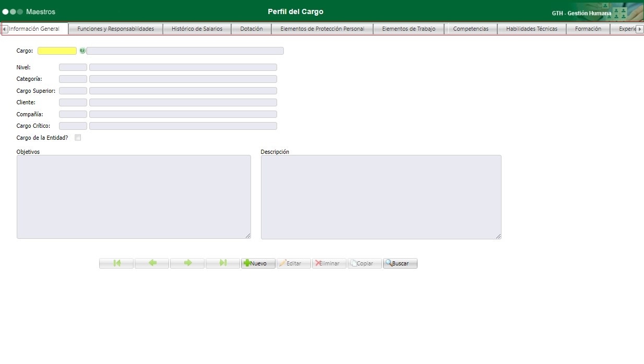Viewport: 644px width, 364px height.
Task: Open Elementos de Protección Personal tab
Action: (x=323, y=29)
